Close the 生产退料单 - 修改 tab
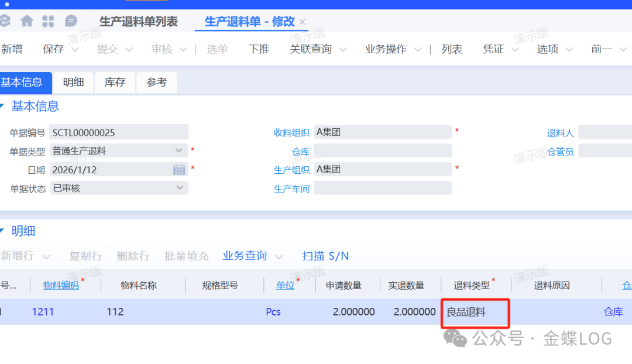The height and width of the screenshot is (364, 632). pos(303,22)
